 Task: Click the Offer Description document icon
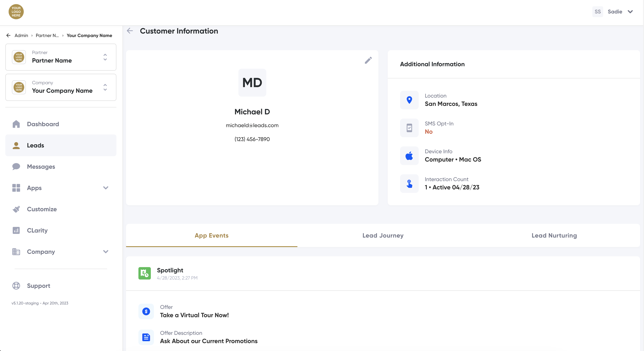[146, 337]
